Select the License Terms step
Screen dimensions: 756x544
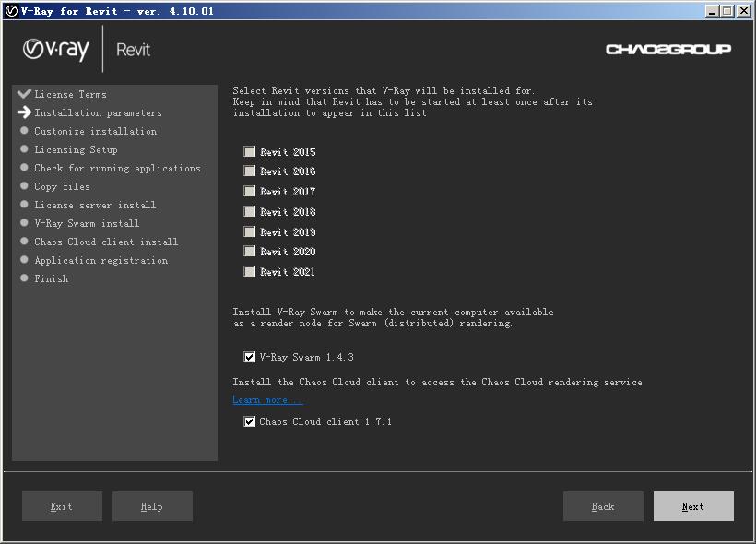(70, 94)
